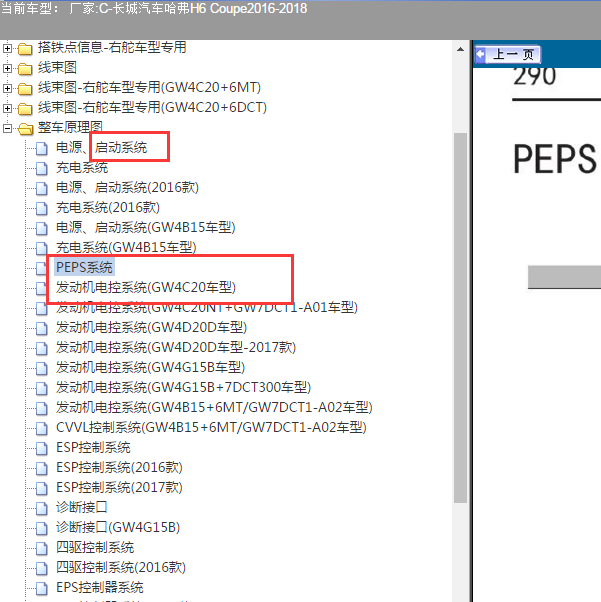The image size is (601, 602).
Task: Click open folder icon of 整车原理图
Action: point(25,129)
